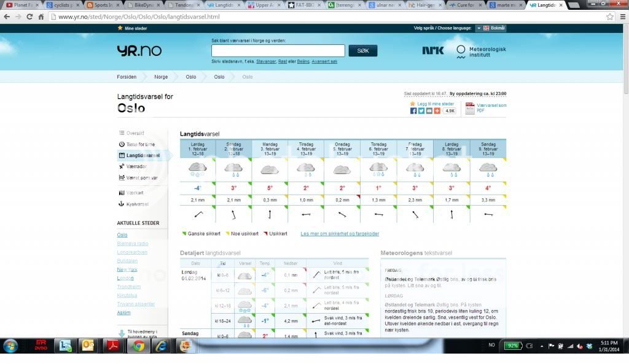This screenshot has width=629, height=364.
Task: Focus the location search input field
Action: pos(278,51)
